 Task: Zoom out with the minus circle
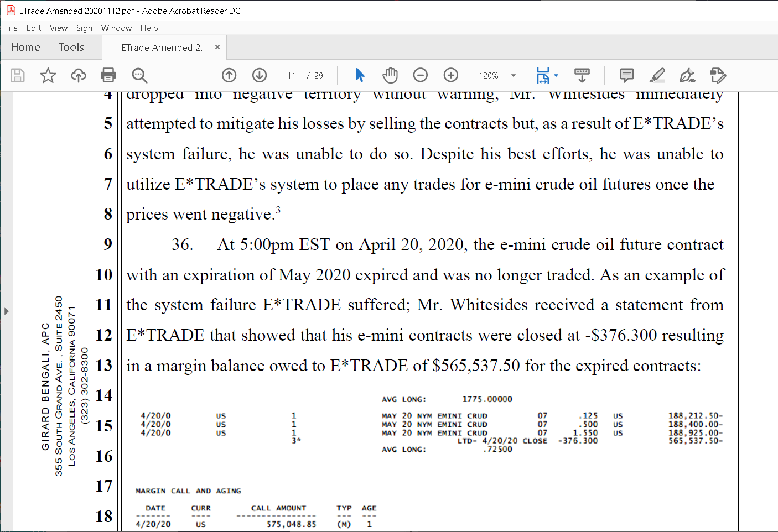(x=421, y=75)
